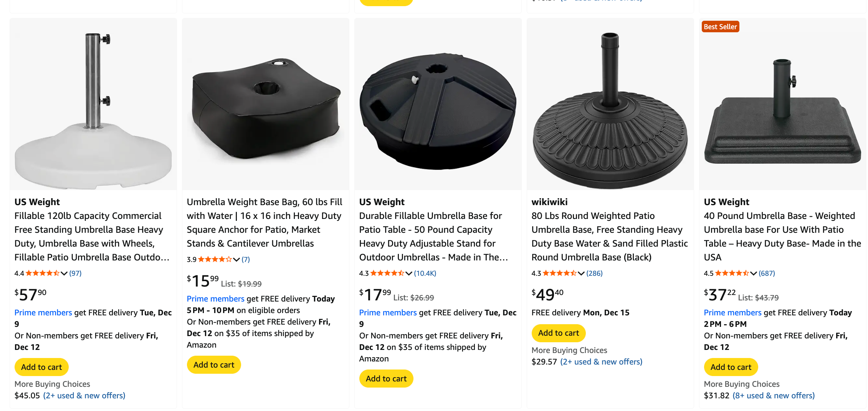View 8+ used & new offers
This screenshot has width=868, height=411.
[774, 396]
